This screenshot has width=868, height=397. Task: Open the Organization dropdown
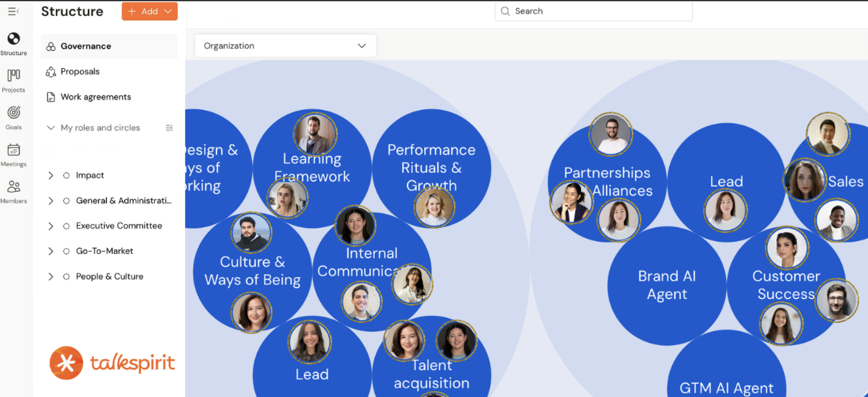coord(285,46)
